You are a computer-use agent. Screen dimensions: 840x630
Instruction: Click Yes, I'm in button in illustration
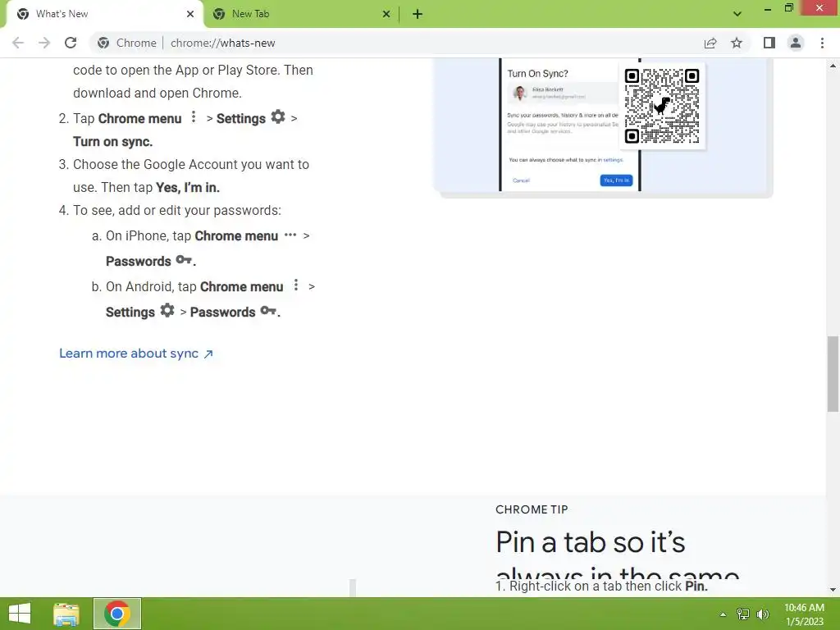click(616, 180)
